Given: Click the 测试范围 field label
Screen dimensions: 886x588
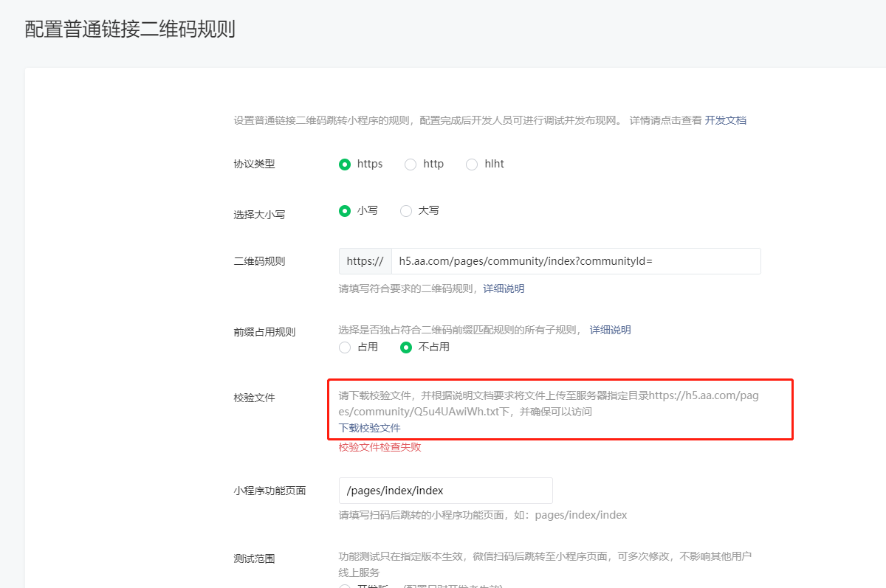Looking at the screenshot, I should click(254, 559).
